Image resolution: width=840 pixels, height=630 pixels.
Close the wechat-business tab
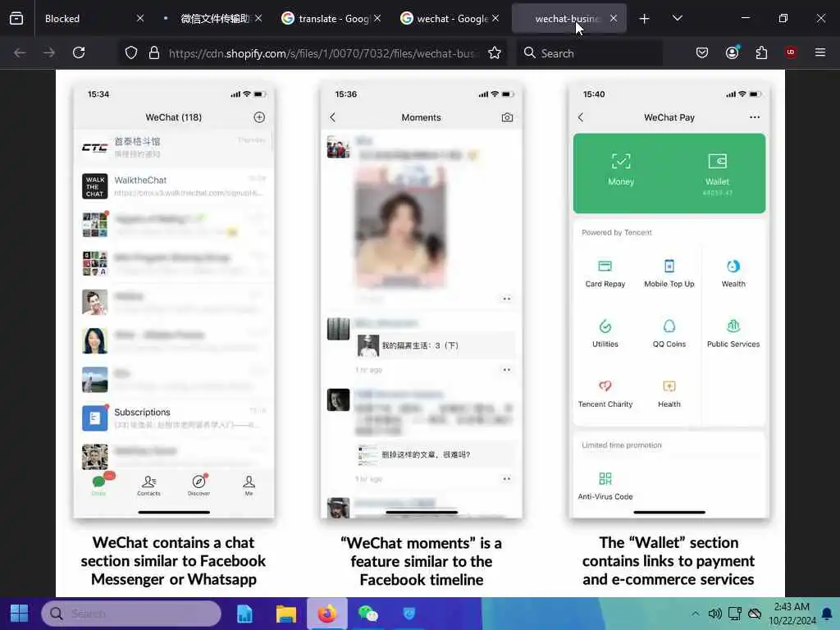point(614,19)
